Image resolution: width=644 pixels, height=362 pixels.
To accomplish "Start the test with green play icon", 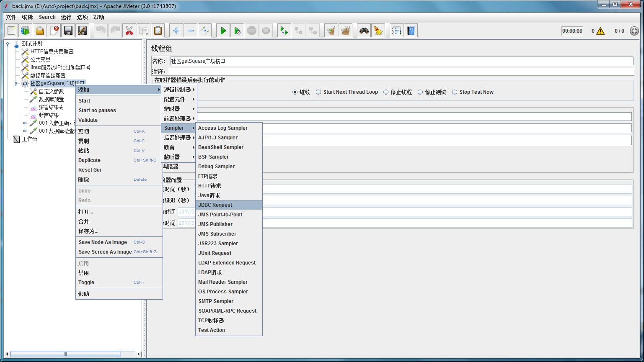I will click(223, 31).
